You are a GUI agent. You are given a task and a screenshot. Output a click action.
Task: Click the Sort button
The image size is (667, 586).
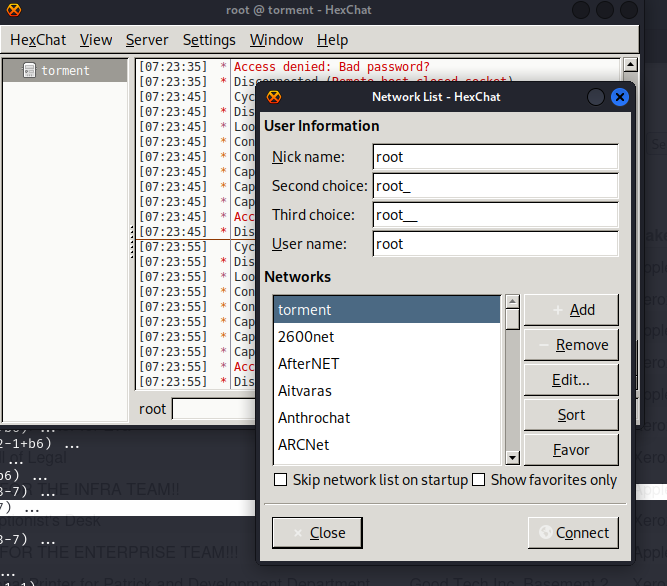571,415
